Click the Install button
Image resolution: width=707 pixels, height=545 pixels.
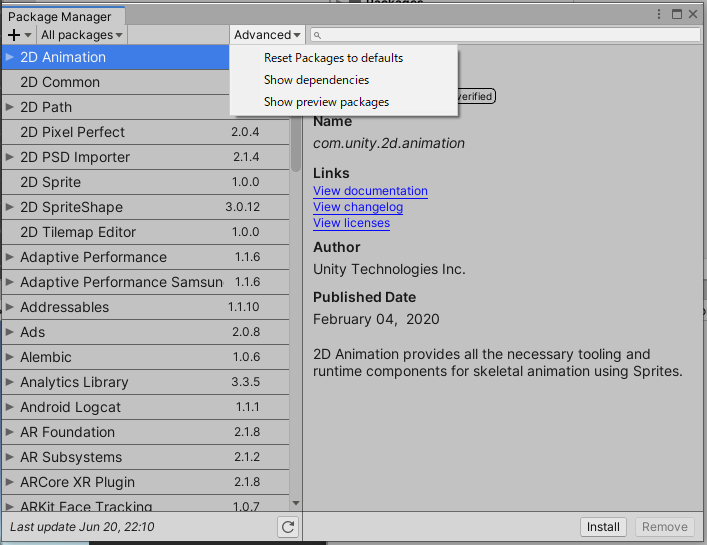603,527
